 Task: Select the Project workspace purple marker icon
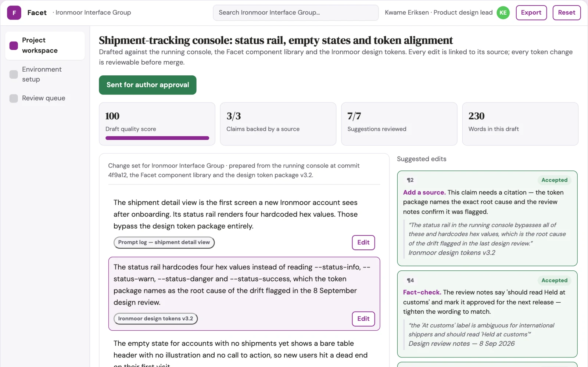coord(14,46)
